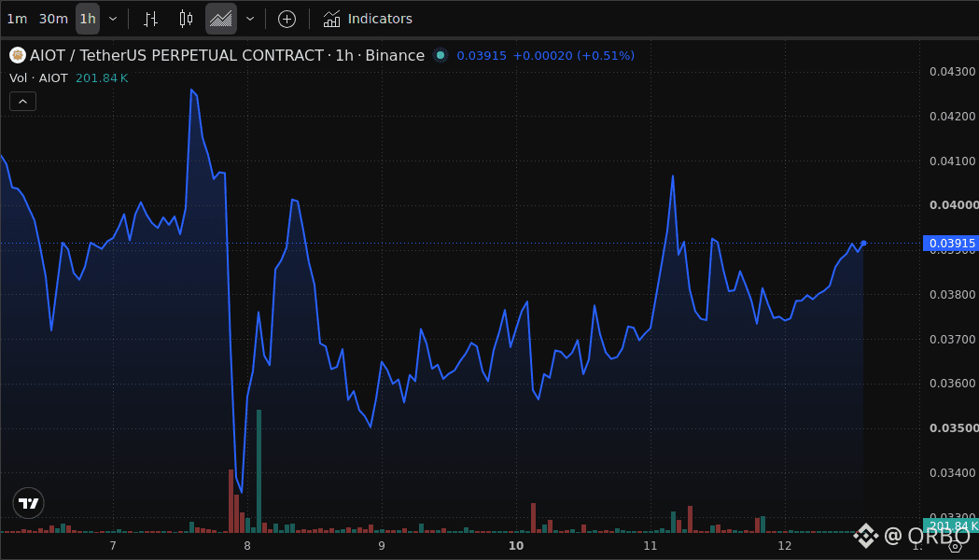Select the 1h timeframe
This screenshot has height=560, width=979.
click(88, 19)
